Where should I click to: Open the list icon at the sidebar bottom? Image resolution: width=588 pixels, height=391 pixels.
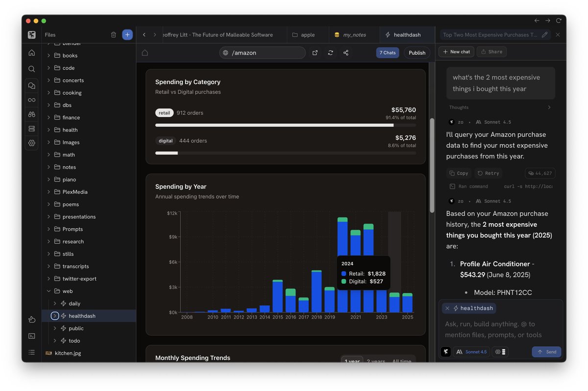[x=32, y=352]
